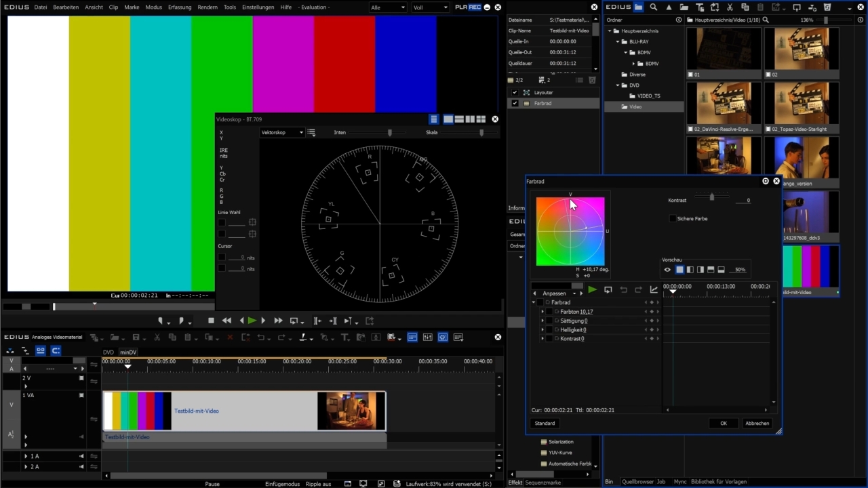This screenshot has width=868, height=488.
Task: Open the audio mixer icon in timeline toolbar
Action: pyautogui.click(x=428, y=338)
